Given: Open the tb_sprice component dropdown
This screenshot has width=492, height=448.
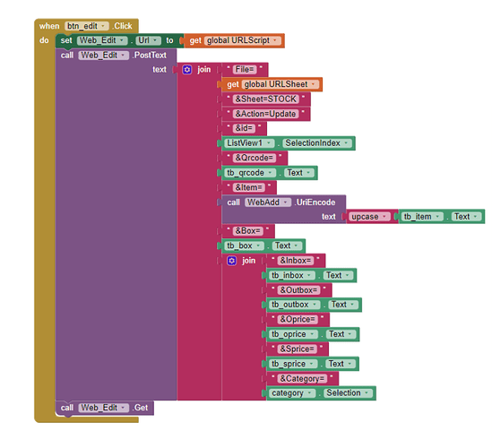Looking at the screenshot, I should [293, 364].
